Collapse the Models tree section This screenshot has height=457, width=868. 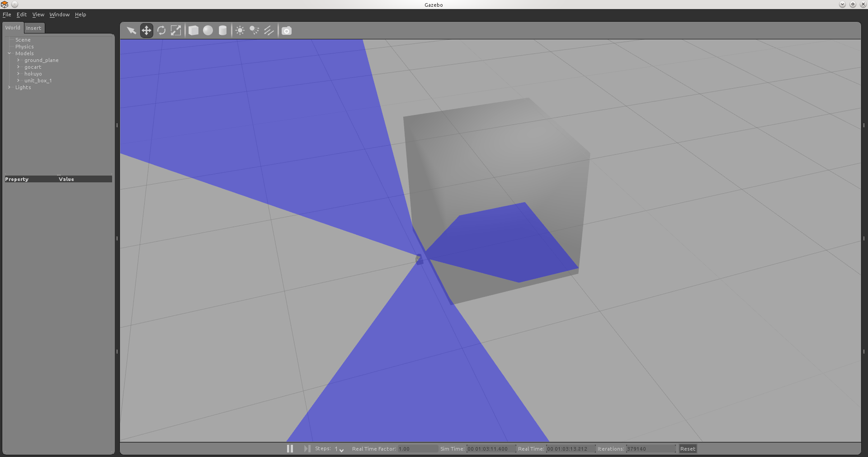[x=9, y=53]
